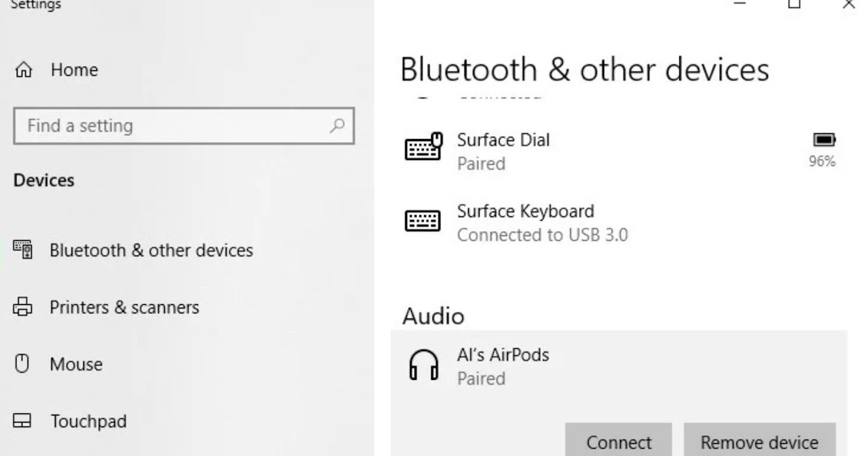Click the Home icon in sidebar
Image resolution: width=868 pixels, height=456 pixels.
click(24, 70)
